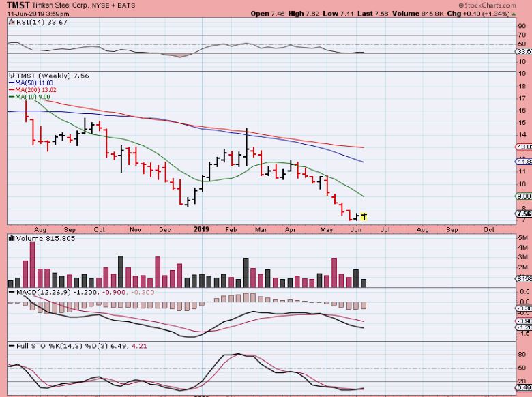Click the blue MA(50) legend swatch
Viewport: 532px width, 397px height.
click(x=12, y=83)
